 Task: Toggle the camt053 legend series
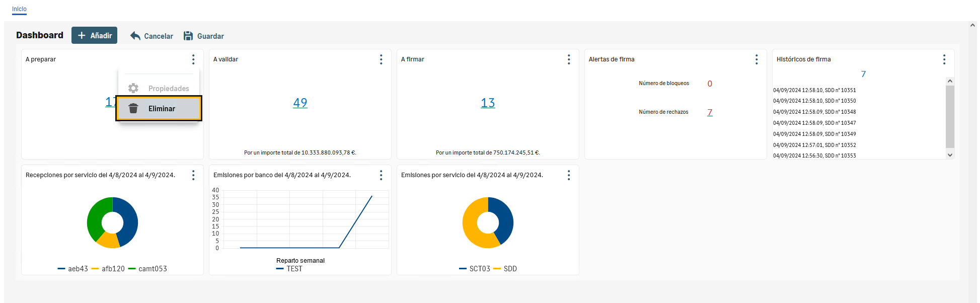point(147,269)
